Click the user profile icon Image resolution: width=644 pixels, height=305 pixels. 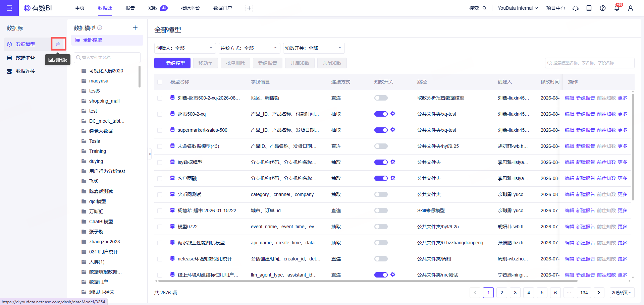[x=631, y=8]
